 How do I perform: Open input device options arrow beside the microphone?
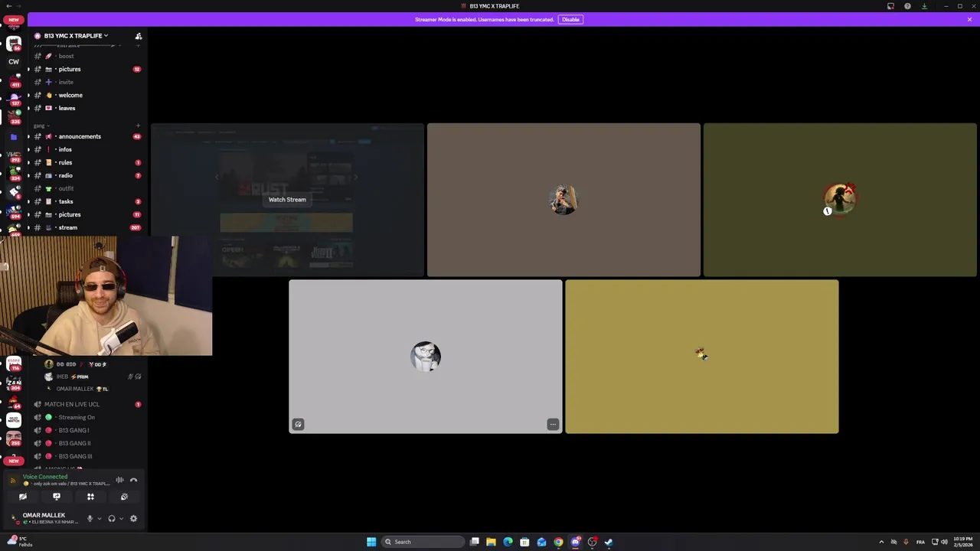(x=99, y=519)
